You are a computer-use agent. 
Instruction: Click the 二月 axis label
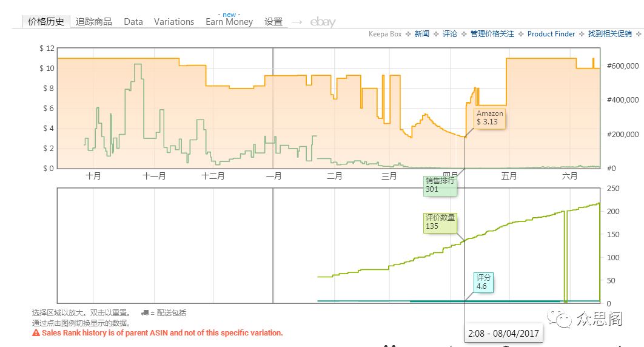coord(334,176)
